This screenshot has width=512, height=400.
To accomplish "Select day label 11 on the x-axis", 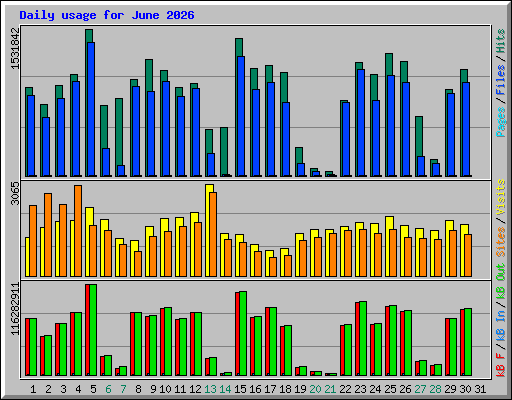I will coord(180,389).
